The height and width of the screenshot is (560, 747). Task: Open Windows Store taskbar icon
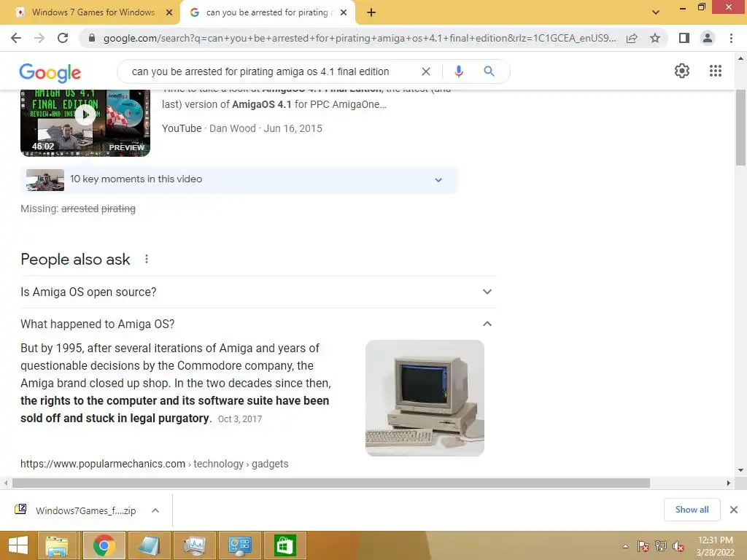[285, 545]
